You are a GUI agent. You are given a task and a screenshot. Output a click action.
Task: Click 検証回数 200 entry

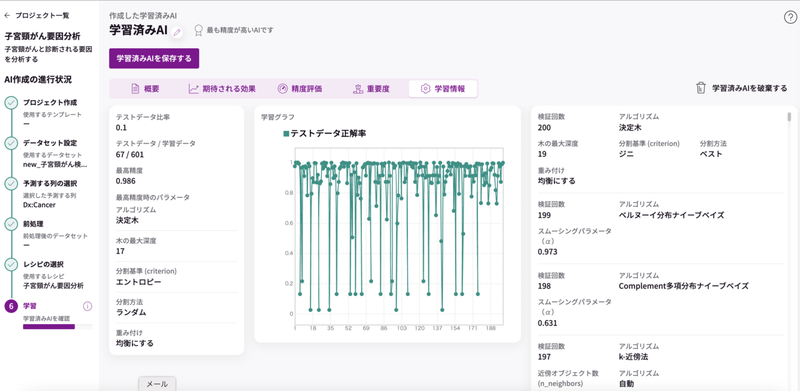[x=544, y=128]
